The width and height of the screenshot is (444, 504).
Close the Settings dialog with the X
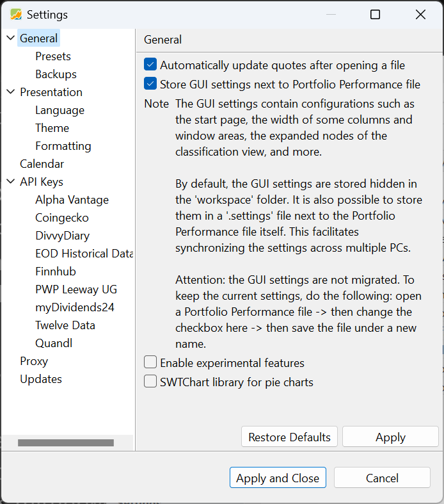(420, 15)
